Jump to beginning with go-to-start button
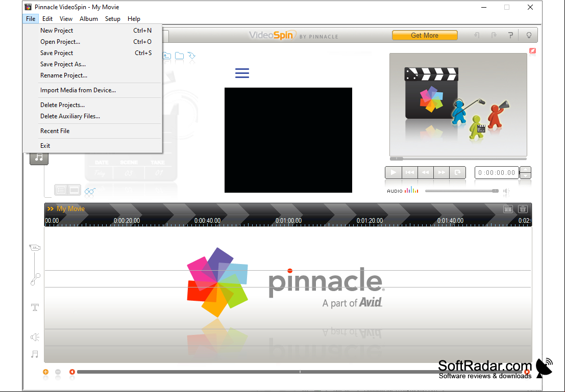The image size is (565, 392). click(x=410, y=172)
